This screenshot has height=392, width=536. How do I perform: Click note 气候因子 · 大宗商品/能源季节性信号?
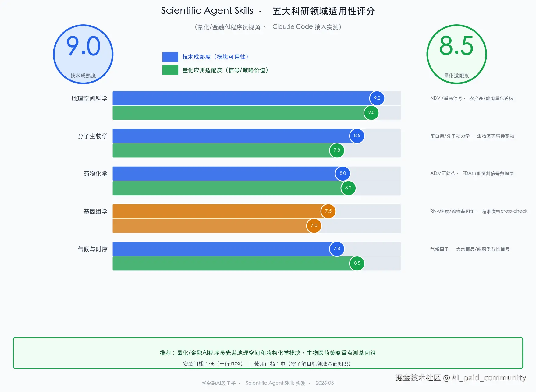pyautogui.click(x=470, y=249)
